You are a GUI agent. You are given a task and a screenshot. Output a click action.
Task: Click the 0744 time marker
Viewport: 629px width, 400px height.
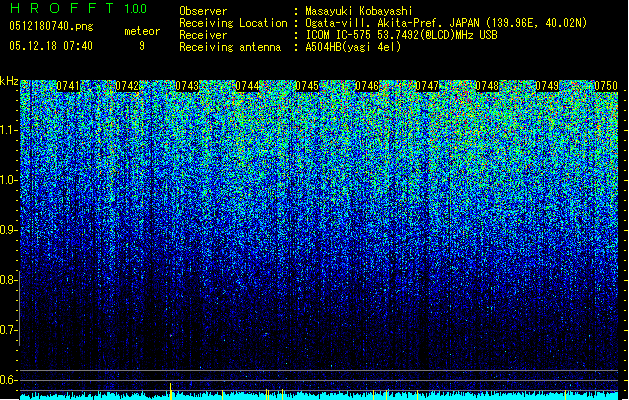[x=247, y=86]
